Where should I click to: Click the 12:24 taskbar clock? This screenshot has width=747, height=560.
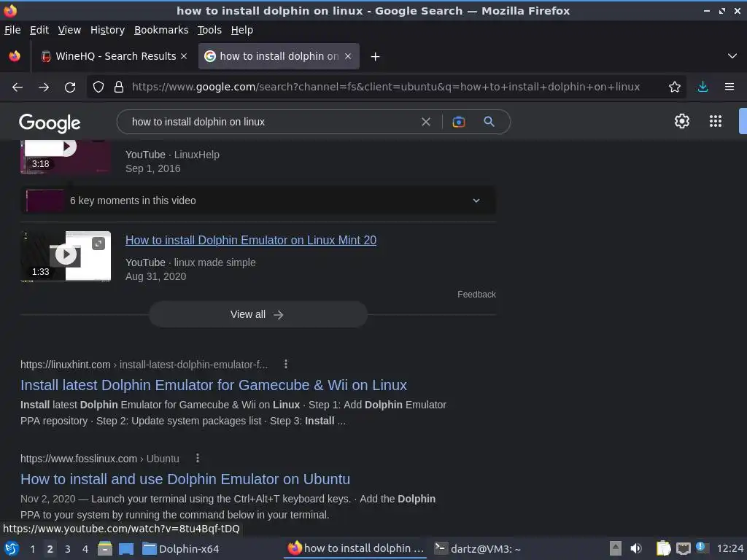tap(729, 548)
